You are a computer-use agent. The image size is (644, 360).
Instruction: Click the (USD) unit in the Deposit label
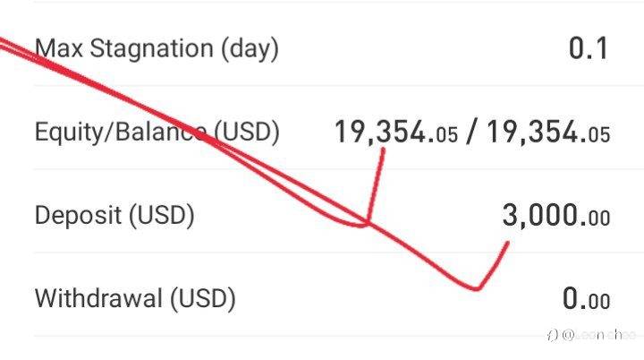point(162,216)
